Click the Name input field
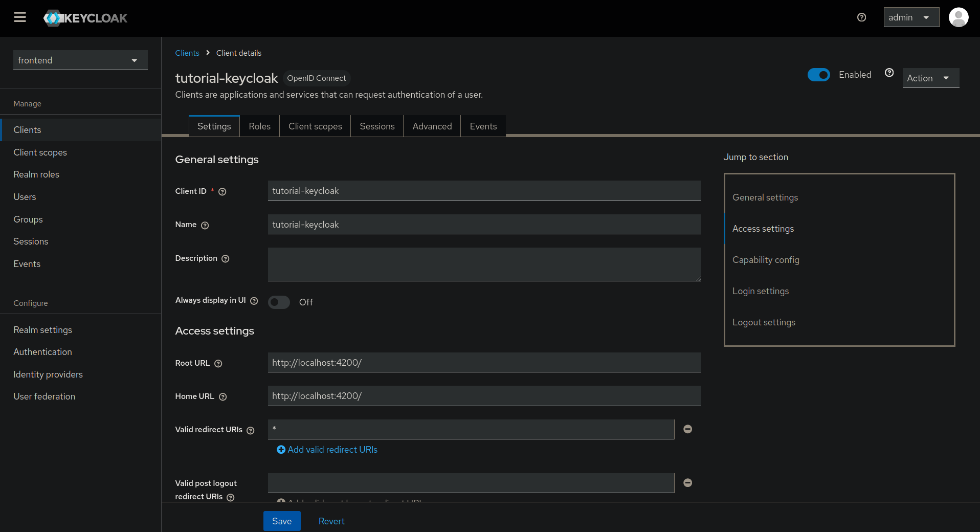This screenshot has width=980, height=532. pos(484,225)
